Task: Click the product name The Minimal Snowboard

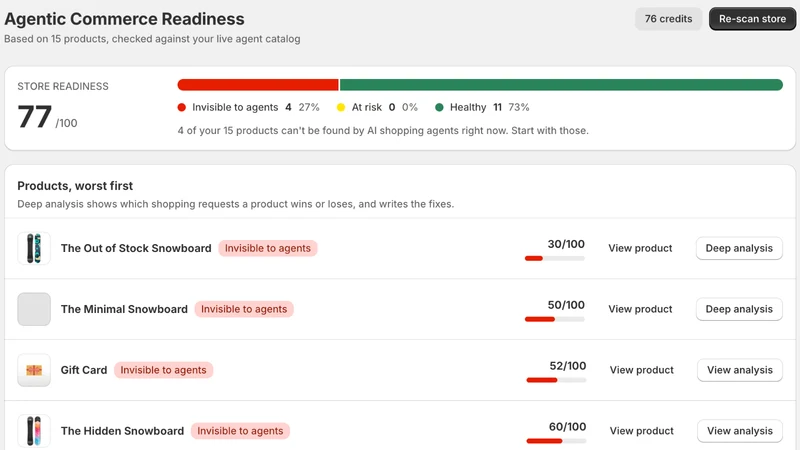Action: tap(124, 309)
